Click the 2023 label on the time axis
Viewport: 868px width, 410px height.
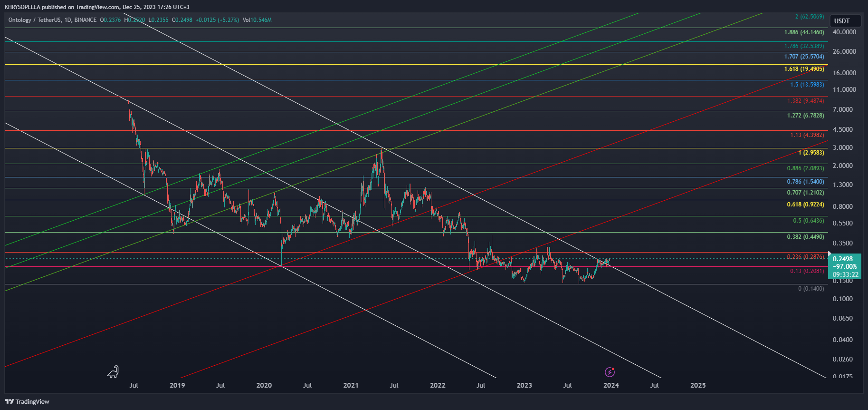point(525,385)
